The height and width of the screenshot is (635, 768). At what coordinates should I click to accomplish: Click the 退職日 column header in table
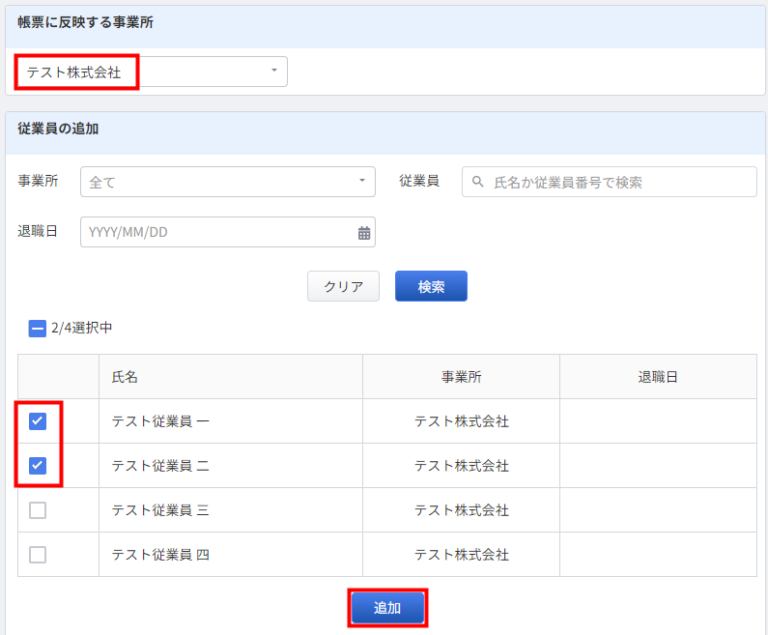[x=657, y=377]
